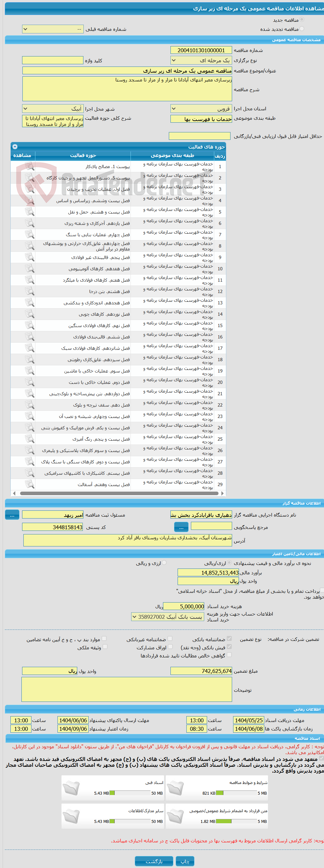
Task: Select مناقصه تجدید شده radio button
Action: point(302,29)
